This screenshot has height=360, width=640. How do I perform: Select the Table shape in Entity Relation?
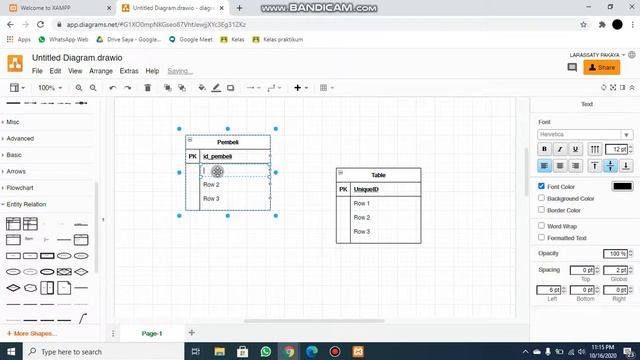point(13,224)
